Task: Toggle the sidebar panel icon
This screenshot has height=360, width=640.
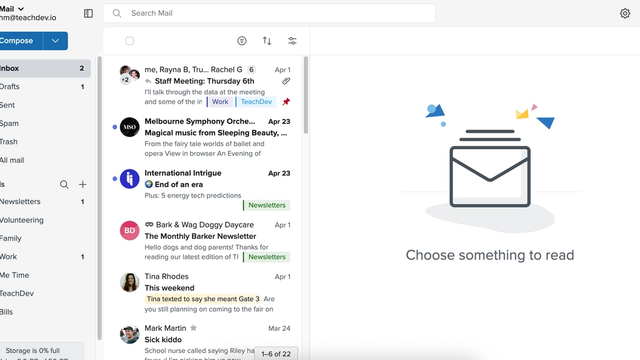Action: pos(88,13)
